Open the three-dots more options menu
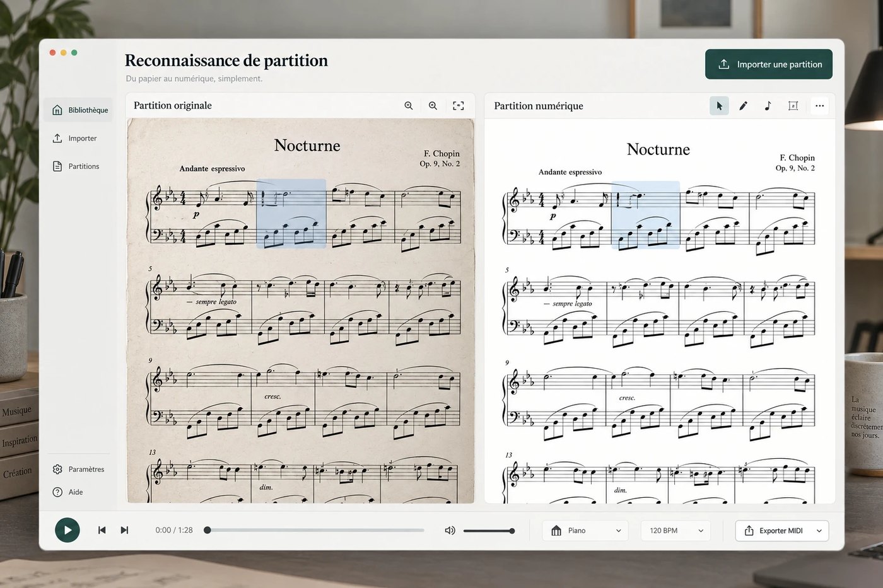Viewport: 883px width, 588px height. (819, 106)
